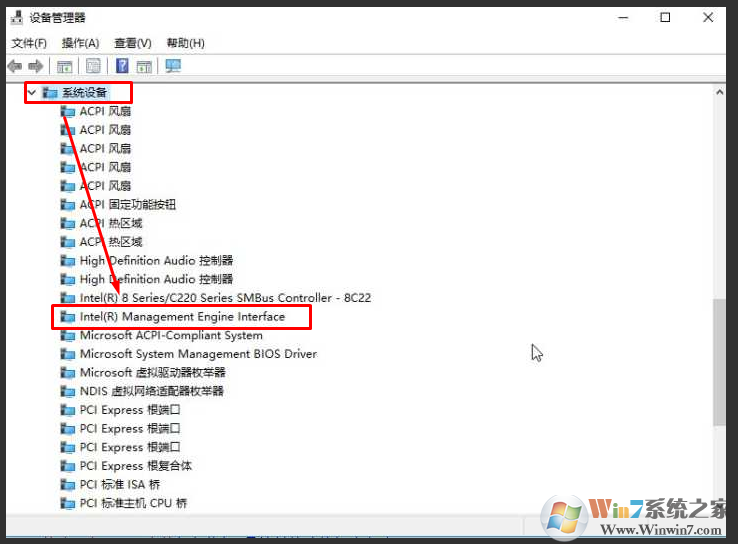Open the 查看(V) menu

tap(133, 43)
